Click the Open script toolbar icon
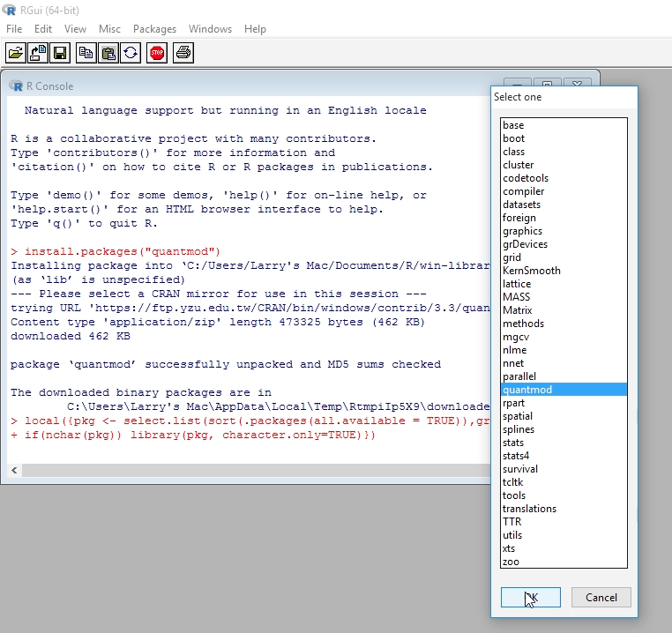672x633 pixels. coord(16,53)
